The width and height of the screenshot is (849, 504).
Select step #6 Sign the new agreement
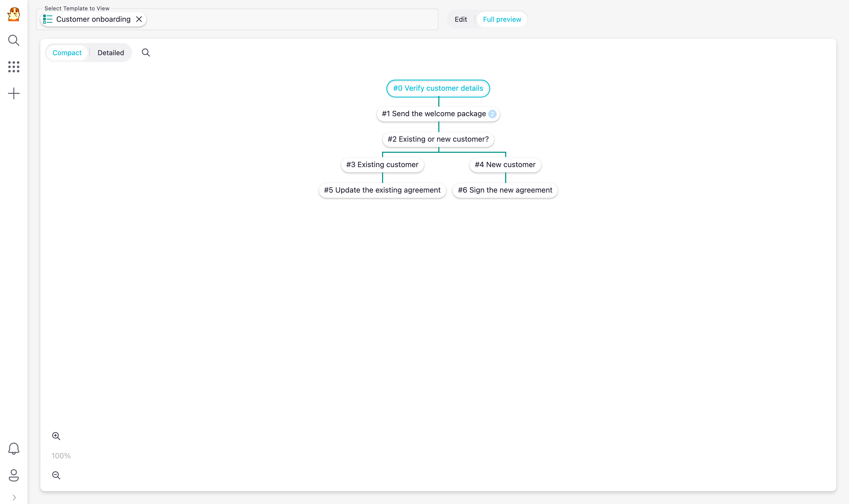[x=505, y=190]
